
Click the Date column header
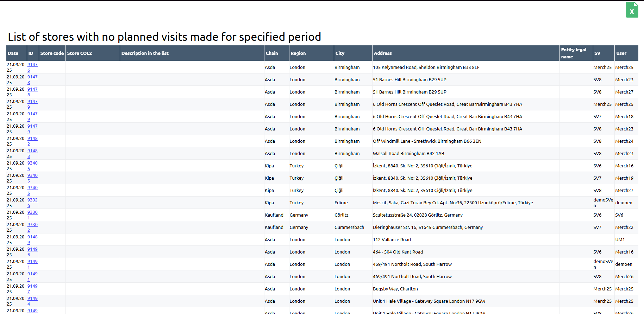(x=13, y=53)
